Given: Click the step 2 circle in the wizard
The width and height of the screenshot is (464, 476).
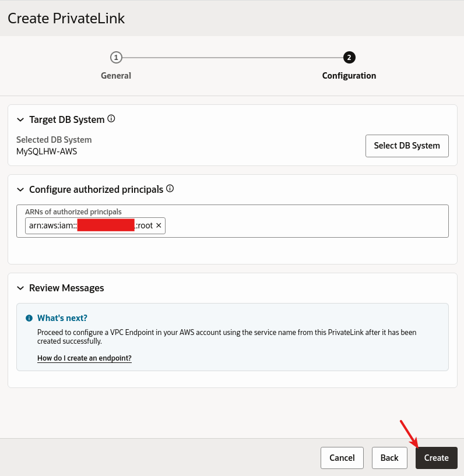Looking at the screenshot, I should [x=349, y=57].
